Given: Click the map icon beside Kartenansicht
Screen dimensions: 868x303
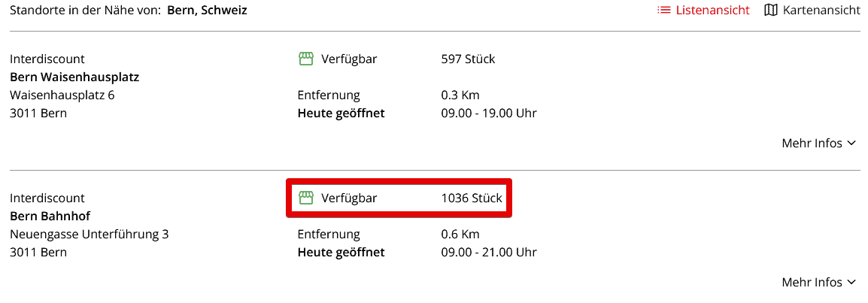Looking at the screenshot, I should point(770,11).
